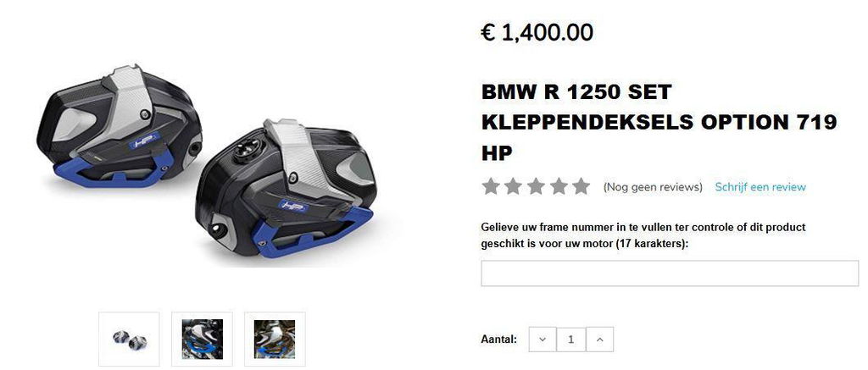
Task: Click the BMW R 1250 product title
Action: (x=659, y=122)
